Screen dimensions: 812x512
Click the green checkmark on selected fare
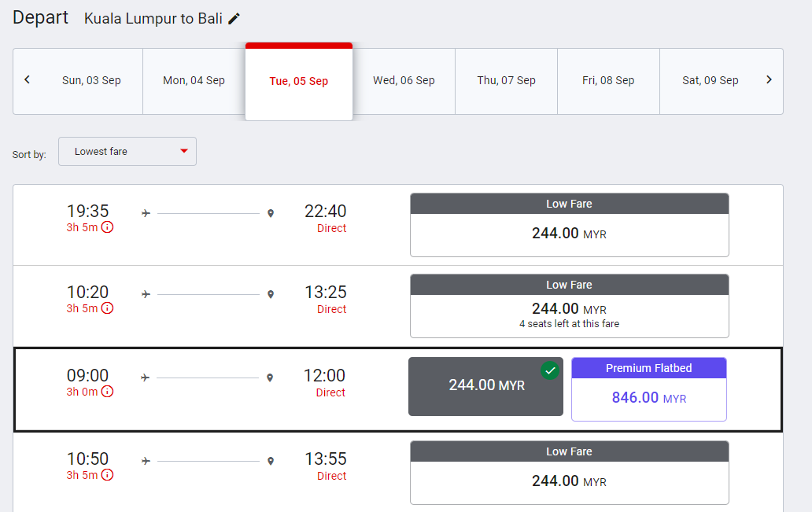pyautogui.click(x=550, y=370)
